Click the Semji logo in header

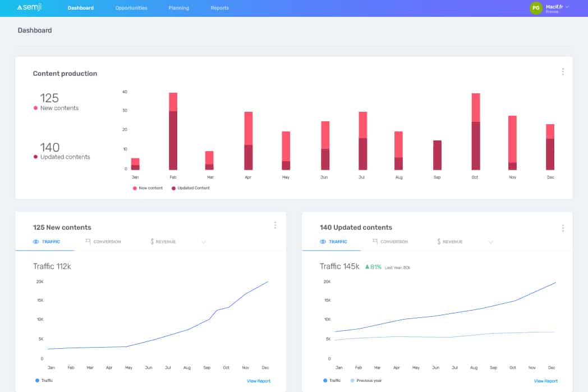coord(29,7)
